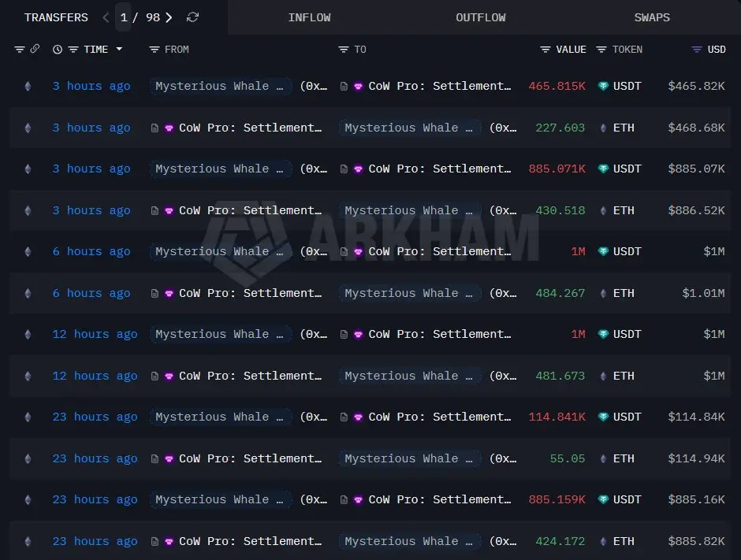
Task: Select the 484.267 value cell
Action: [x=560, y=293]
